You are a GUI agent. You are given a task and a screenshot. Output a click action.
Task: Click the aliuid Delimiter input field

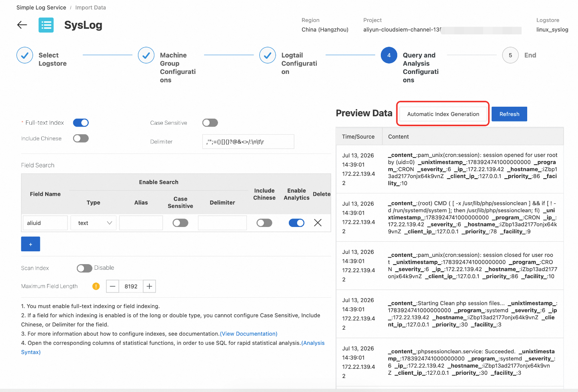tap(222, 223)
